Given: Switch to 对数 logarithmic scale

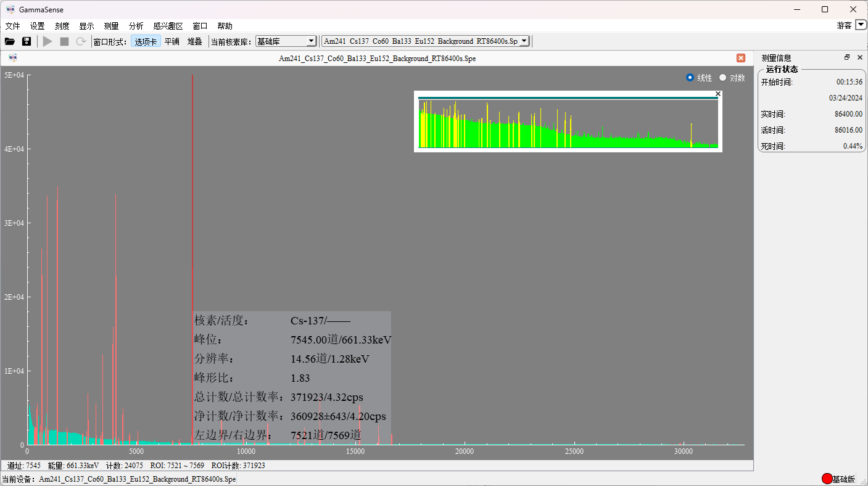Looking at the screenshot, I should pyautogui.click(x=723, y=78).
